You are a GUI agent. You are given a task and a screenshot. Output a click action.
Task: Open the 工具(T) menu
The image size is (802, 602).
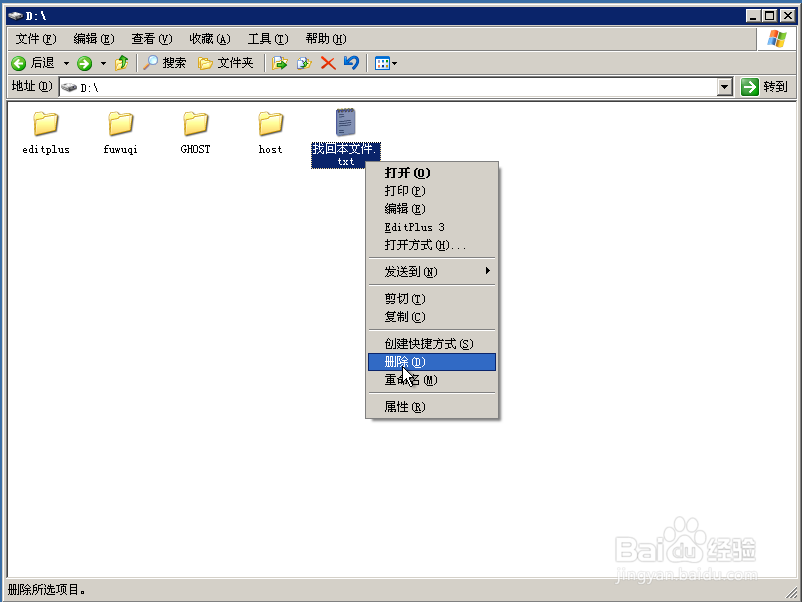[268, 39]
